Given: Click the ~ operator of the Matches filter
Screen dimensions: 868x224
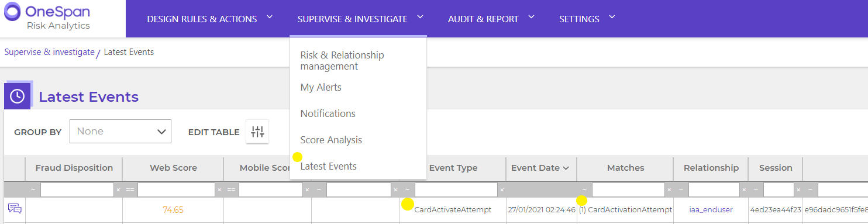Looking at the screenshot, I should (x=584, y=189).
